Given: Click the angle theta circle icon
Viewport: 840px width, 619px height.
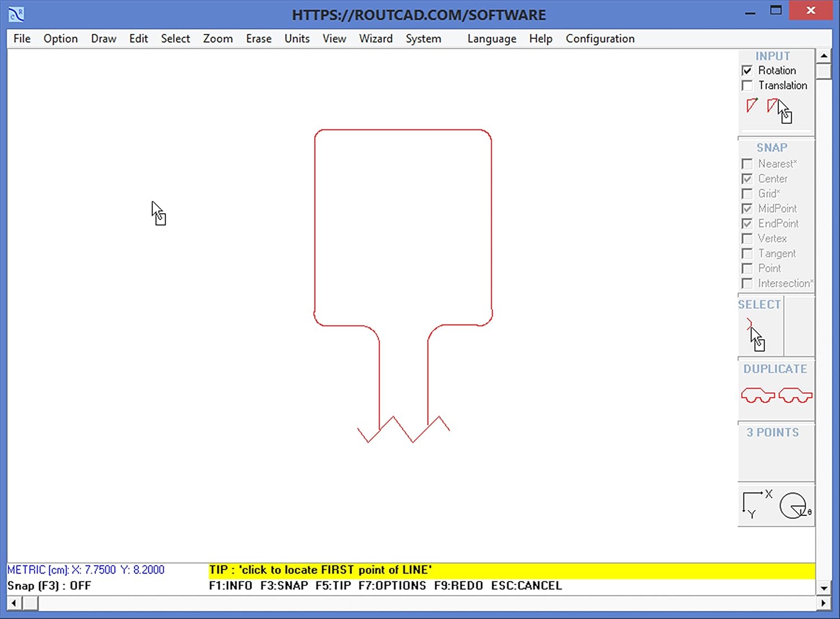Looking at the screenshot, I should 794,505.
